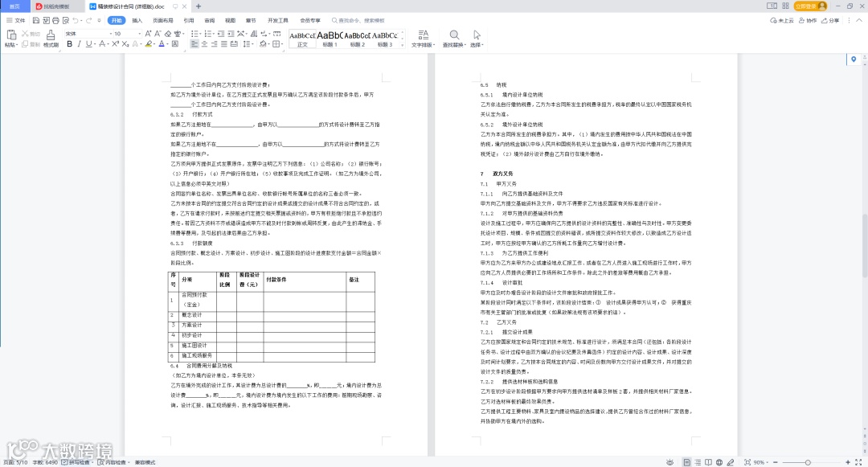Apply the 标题 2 heading style
Viewport: 868px width, 467px height.
coord(357,39)
